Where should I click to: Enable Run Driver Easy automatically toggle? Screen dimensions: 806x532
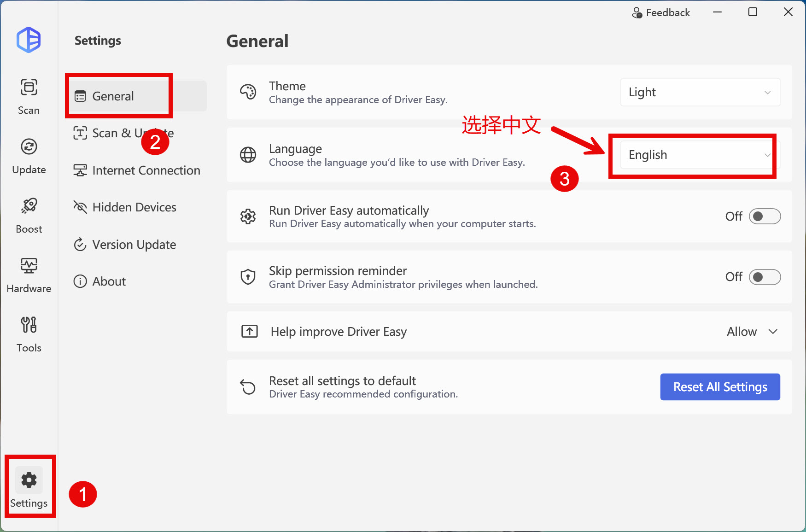[765, 216]
